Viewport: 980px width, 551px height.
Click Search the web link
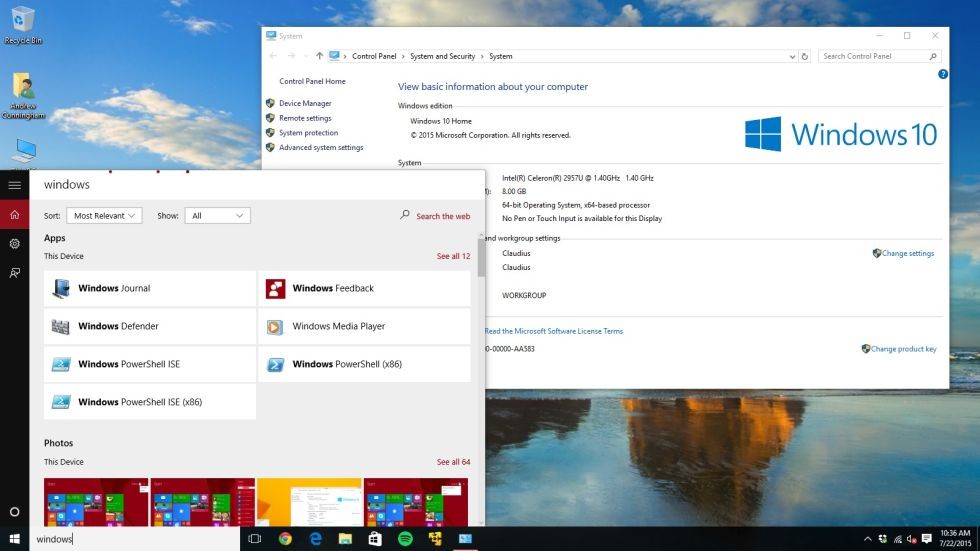(x=443, y=216)
